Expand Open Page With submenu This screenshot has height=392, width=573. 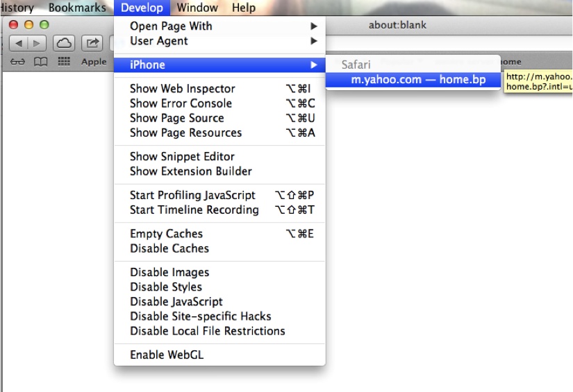(219, 26)
